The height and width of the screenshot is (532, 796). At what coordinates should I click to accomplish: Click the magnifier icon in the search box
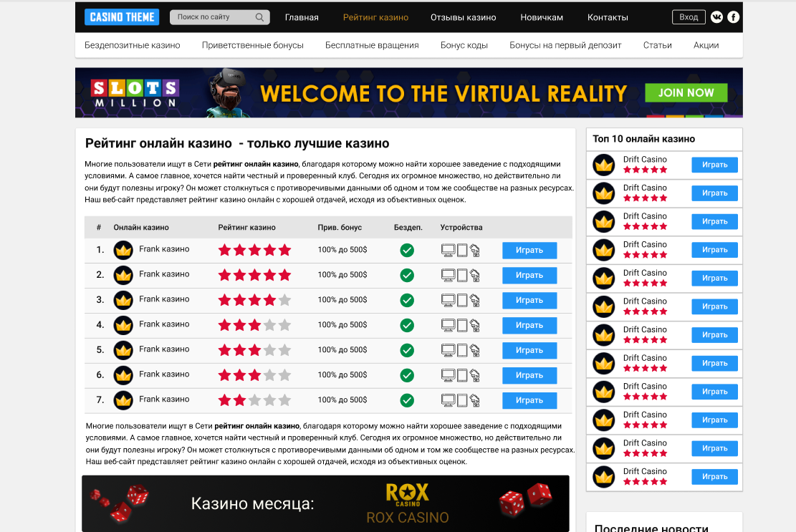[259, 17]
